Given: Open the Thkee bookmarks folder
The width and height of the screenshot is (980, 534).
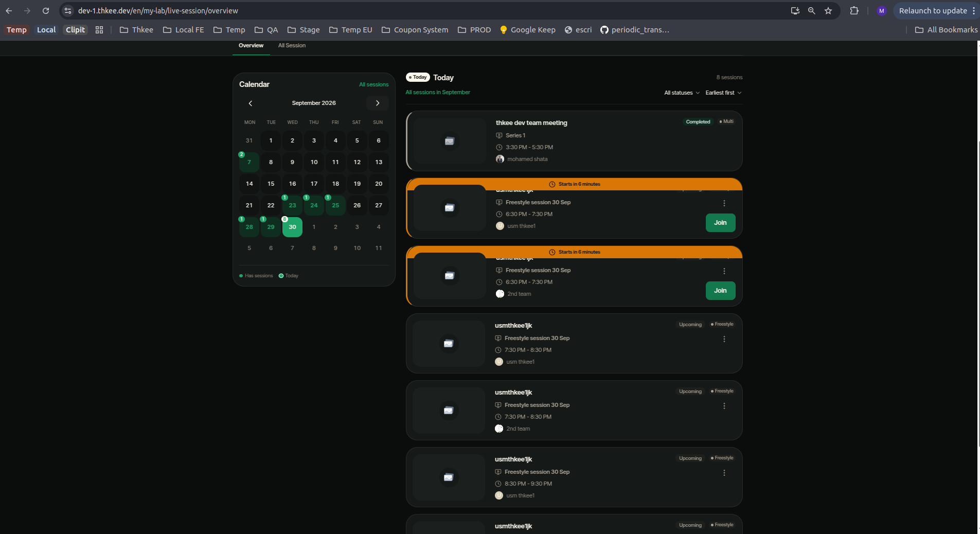Looking at the screenshot, I should [136, 30].
